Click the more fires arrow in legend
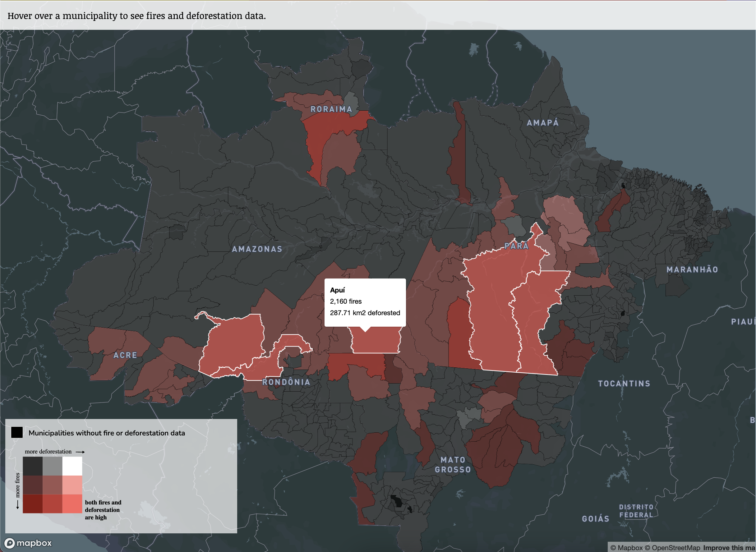 [x=18, y=504]
